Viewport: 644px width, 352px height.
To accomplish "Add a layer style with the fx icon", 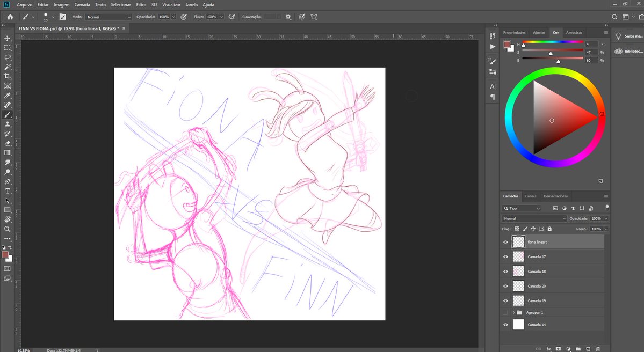I will pos(549,349).
